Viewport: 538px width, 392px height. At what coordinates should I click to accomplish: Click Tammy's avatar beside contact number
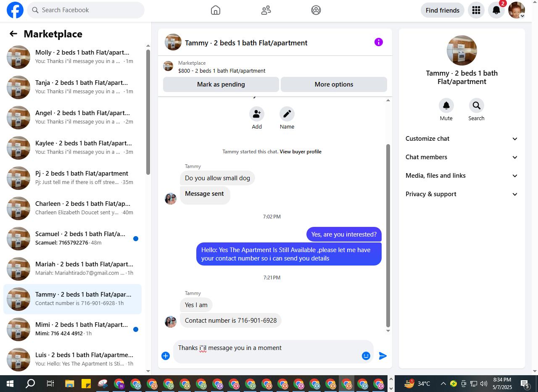(x=171, y=322)
